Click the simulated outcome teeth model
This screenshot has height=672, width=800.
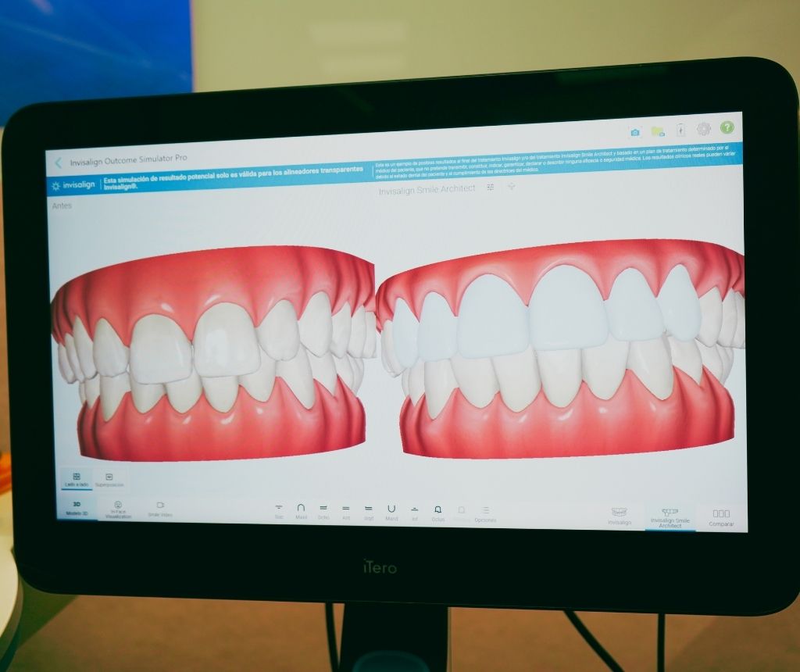[559, 349]
